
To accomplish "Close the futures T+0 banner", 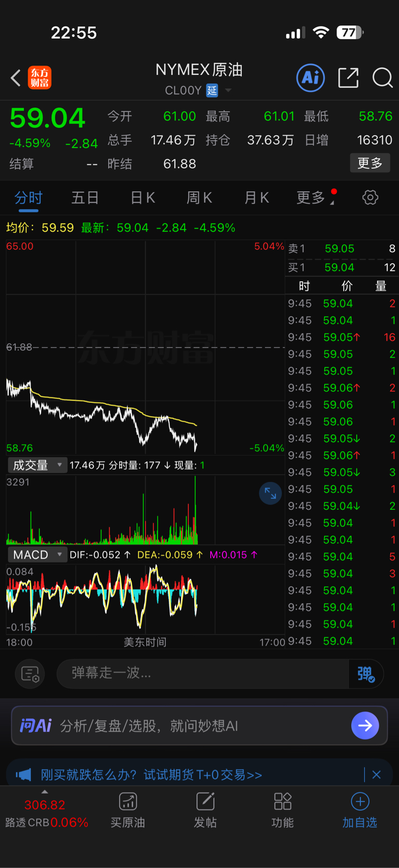I will (377, 775).
